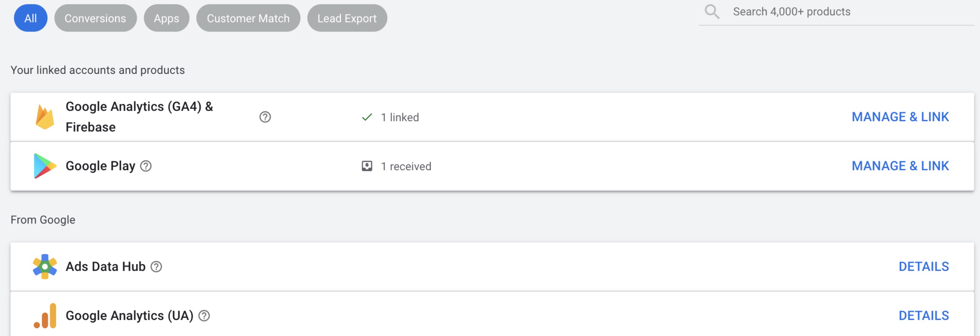Filter by Conversions chip
Screen dimensions: 980x336
point(95,18)
